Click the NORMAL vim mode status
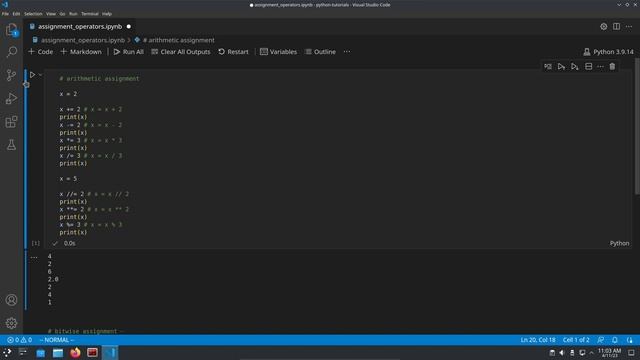 (x=57, y=340)
